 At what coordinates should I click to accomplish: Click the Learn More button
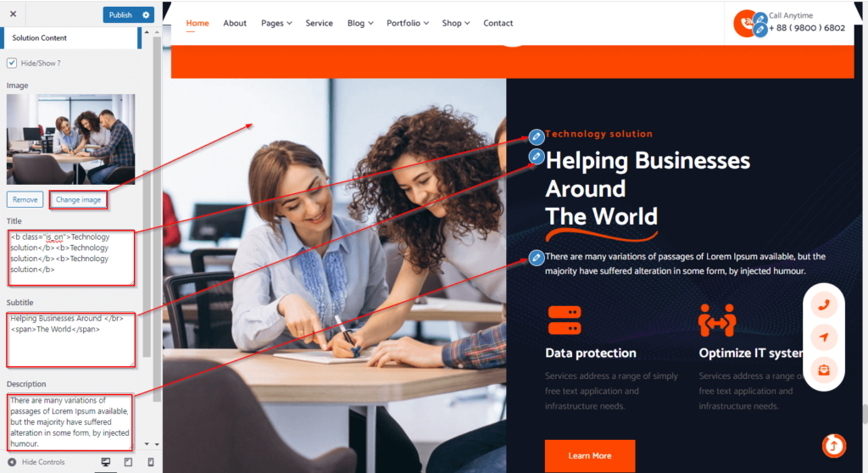(590, 456)
